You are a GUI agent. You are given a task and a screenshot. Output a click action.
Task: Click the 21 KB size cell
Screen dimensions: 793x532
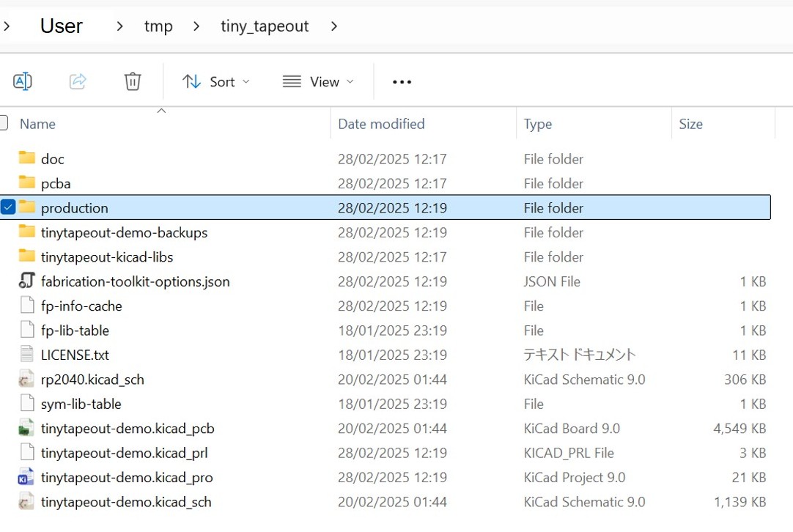click(x=750, y=478)
